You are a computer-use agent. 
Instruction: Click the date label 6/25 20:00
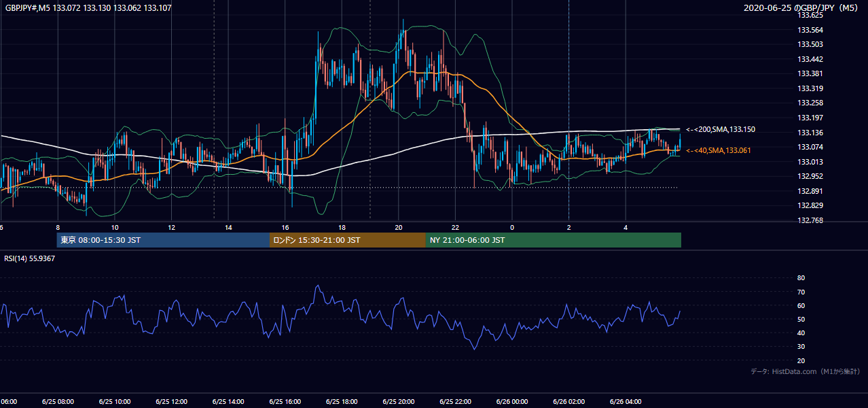point(399,401)
